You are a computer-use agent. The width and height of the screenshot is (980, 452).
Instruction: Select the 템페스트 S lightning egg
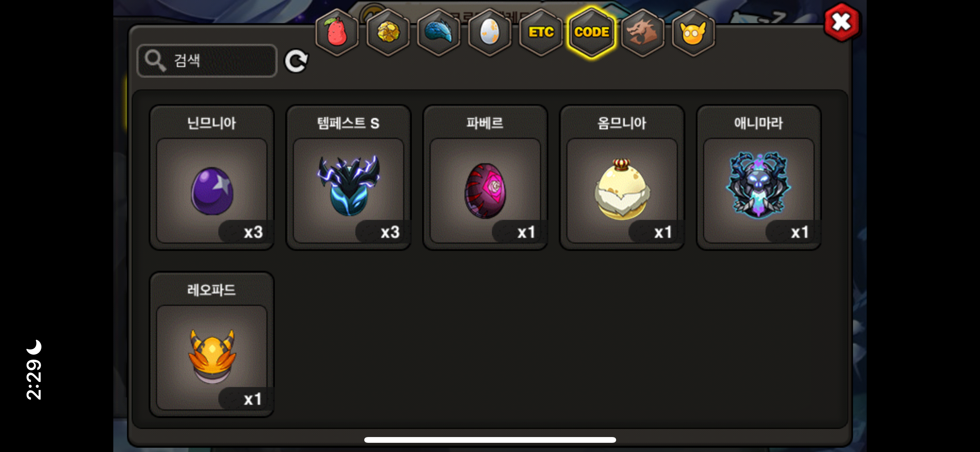[349, 178]
